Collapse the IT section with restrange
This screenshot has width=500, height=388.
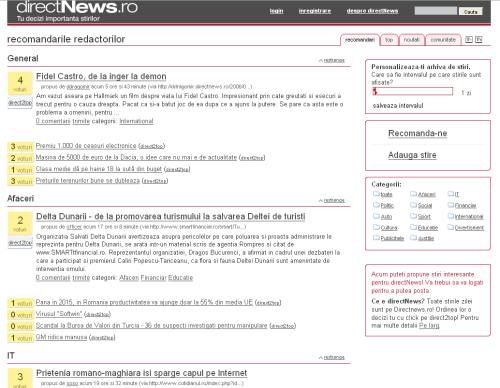pyautogui.click(x=332, y=357)
